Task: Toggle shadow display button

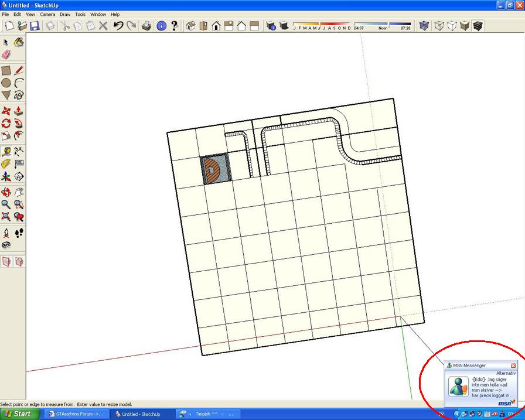Action: tap(284, 26)
